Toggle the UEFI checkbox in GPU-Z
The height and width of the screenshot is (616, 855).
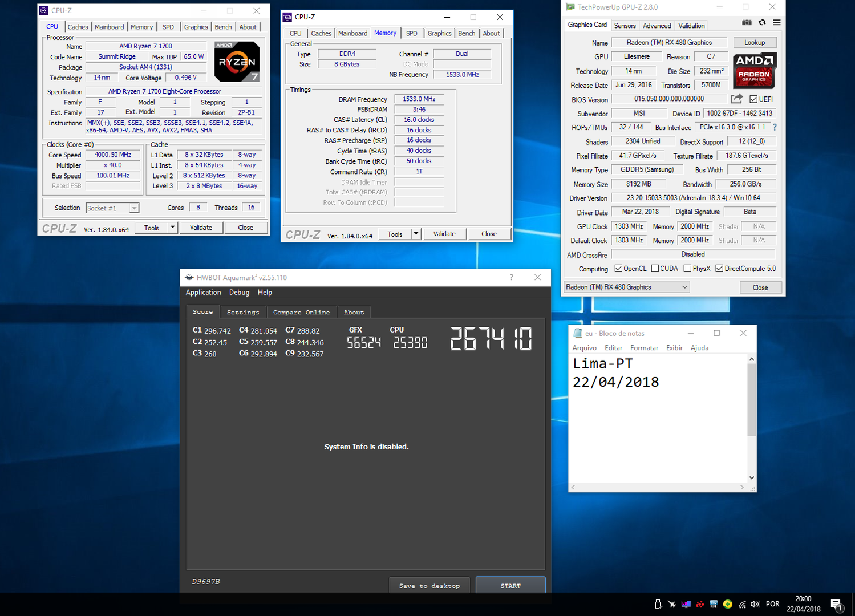coord(753,99)
